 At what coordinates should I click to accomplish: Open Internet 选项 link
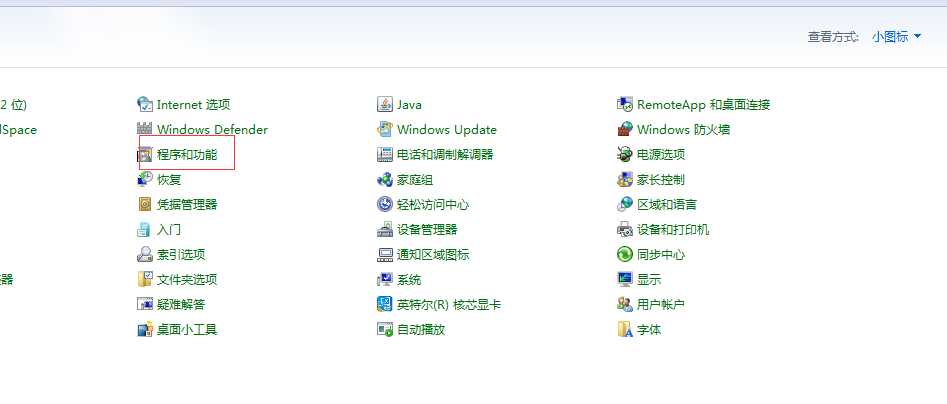(193, 104)
